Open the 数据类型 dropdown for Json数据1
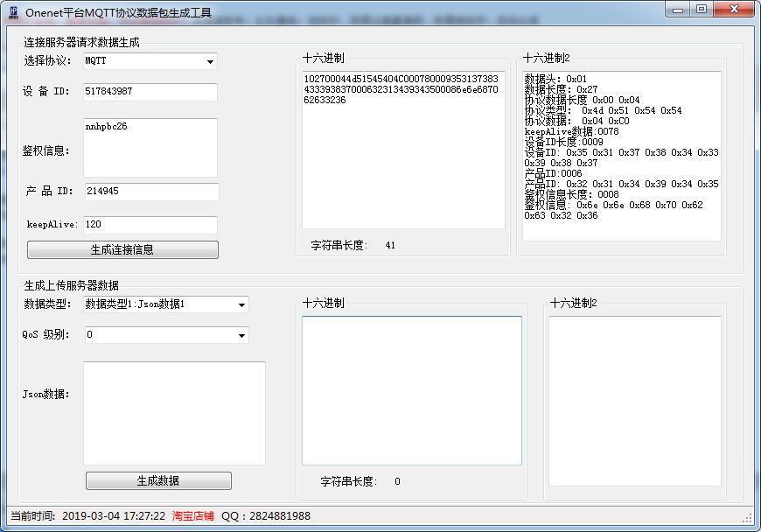Viewport: 761px width, 532px height. [x=164, y=304]
